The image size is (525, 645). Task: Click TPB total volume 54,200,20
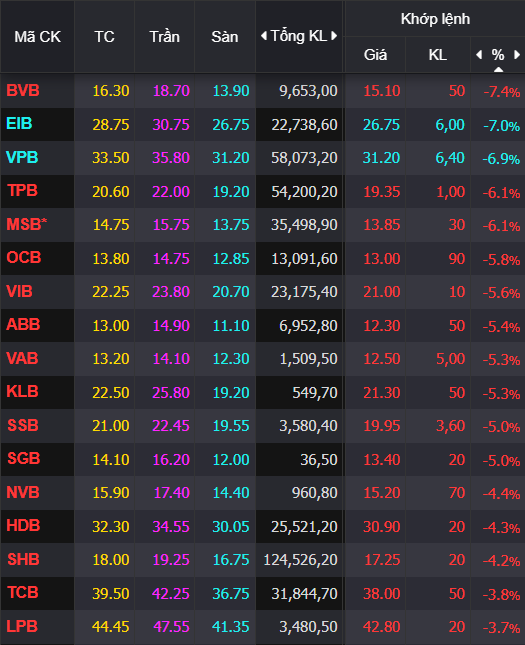pos(304,192)
